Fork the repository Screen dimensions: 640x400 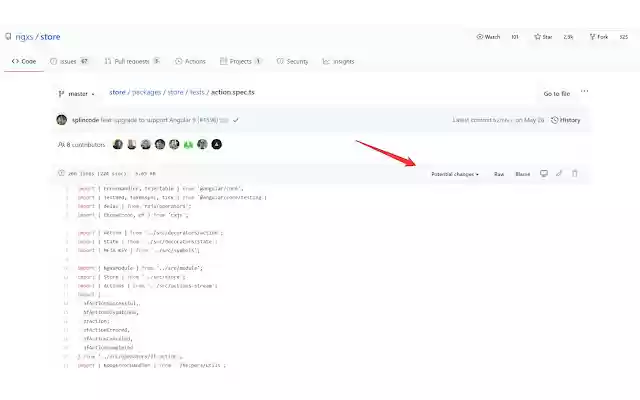pyautogui.click(x=599, y=37)
